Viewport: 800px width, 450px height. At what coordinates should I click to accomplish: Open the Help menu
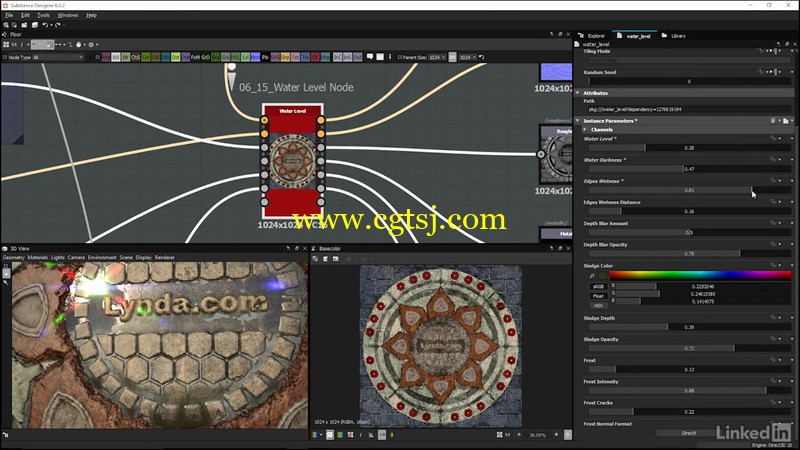tap(91, 15)
